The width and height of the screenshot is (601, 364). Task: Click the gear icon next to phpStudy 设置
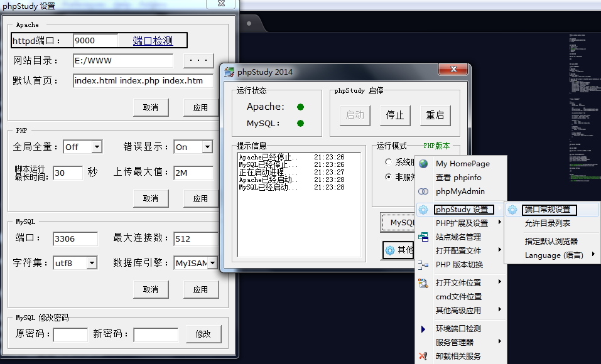click(423, 210)
